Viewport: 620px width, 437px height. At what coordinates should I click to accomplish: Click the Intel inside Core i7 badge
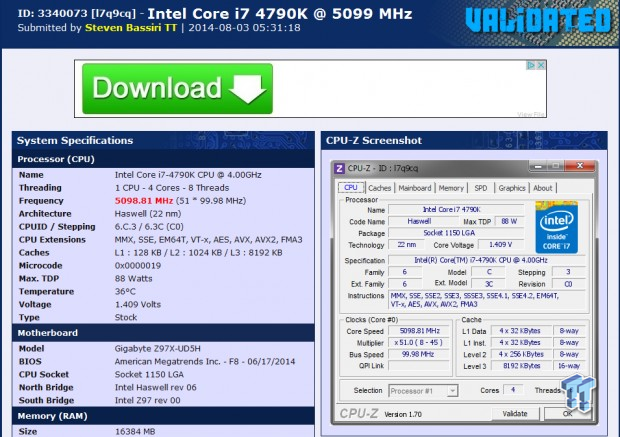coord(556,227)
